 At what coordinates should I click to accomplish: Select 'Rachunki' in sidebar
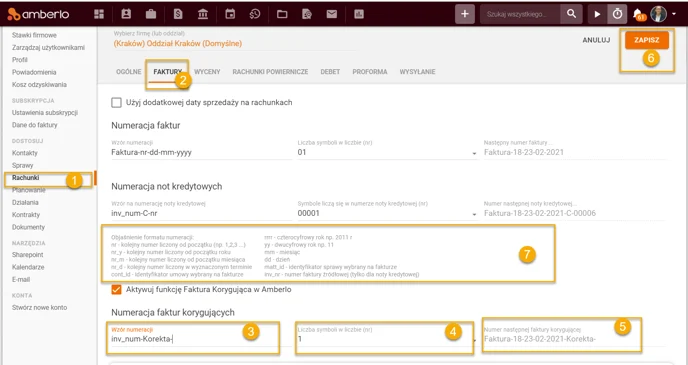pyautogui.click(x=25, y=178)
